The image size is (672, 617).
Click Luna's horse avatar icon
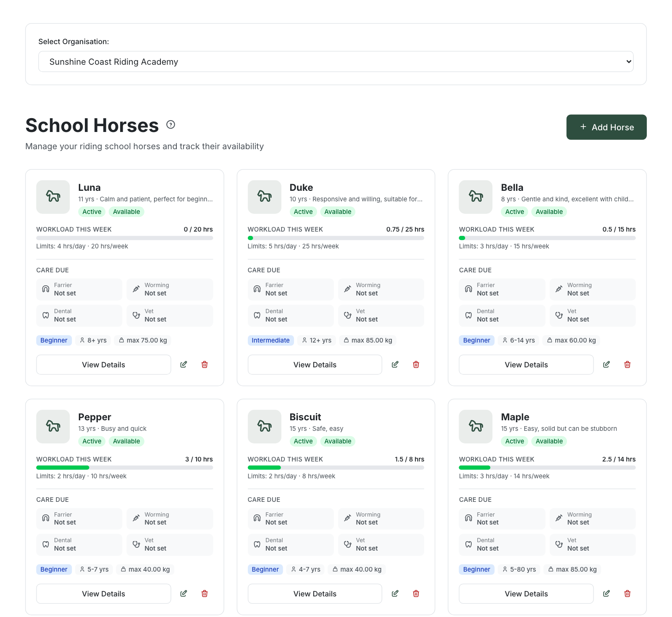point(53,197)
